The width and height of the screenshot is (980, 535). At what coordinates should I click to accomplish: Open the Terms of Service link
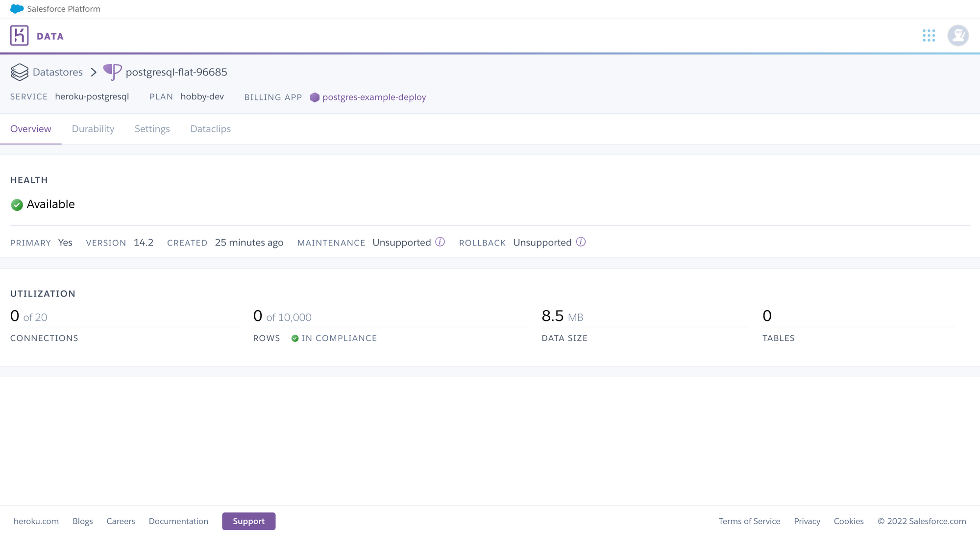click(749, 521)
